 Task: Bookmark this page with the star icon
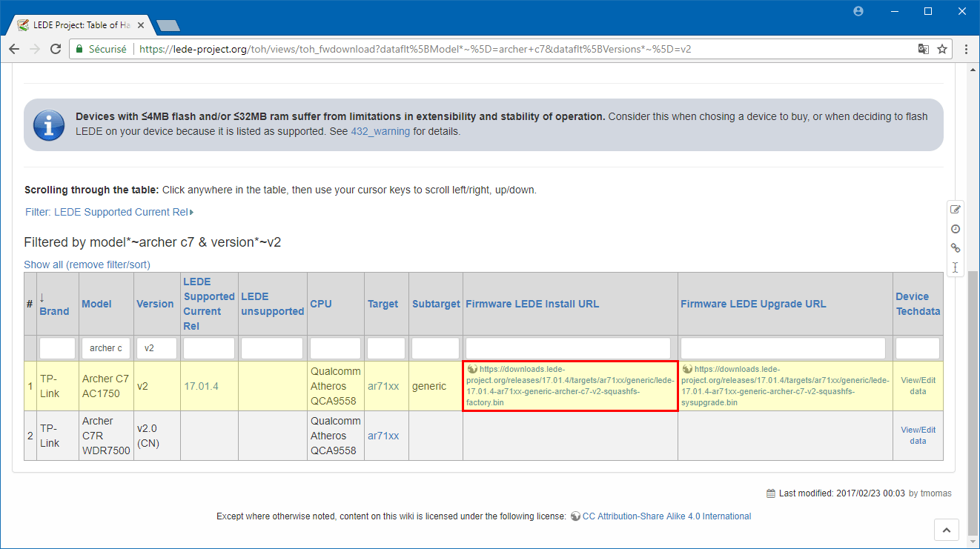coord(942,49)
